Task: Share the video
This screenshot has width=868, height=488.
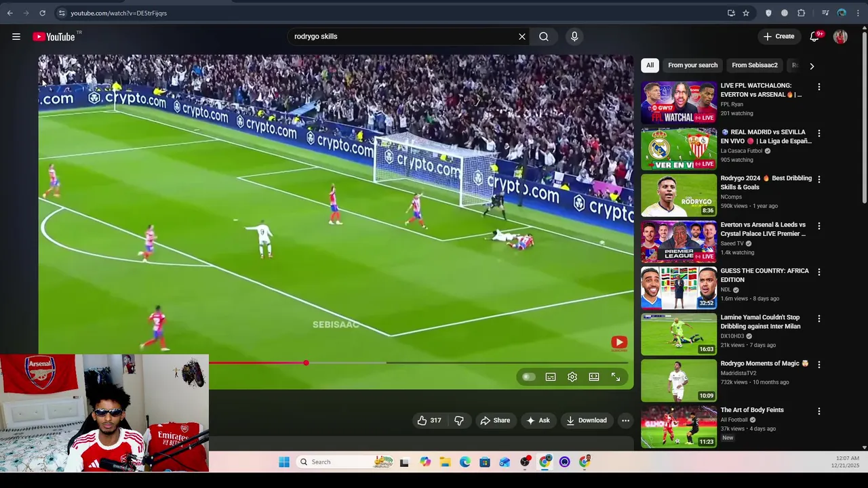Action: pyautogui.click(x=495, y=420)
